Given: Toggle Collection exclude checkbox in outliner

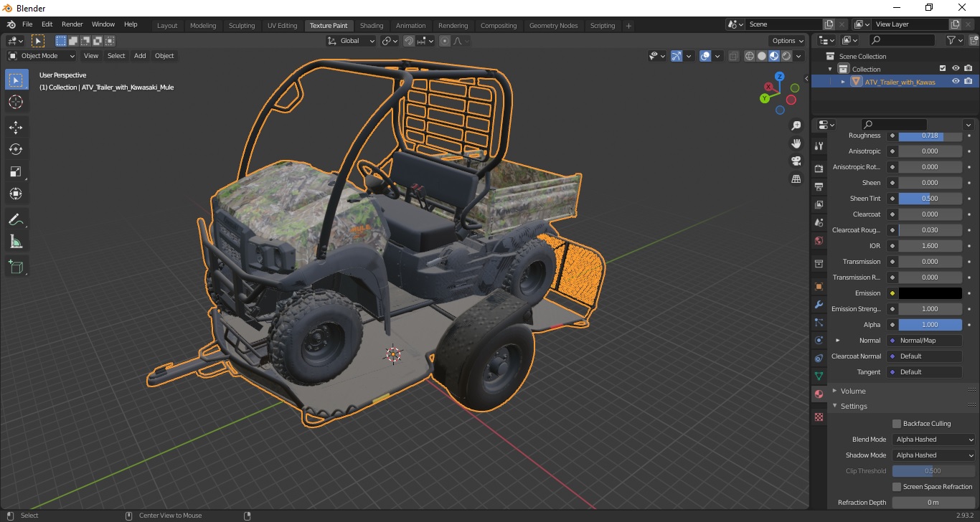Looking at the screenshot, I should pyautogui.click(x=943, y=69).
